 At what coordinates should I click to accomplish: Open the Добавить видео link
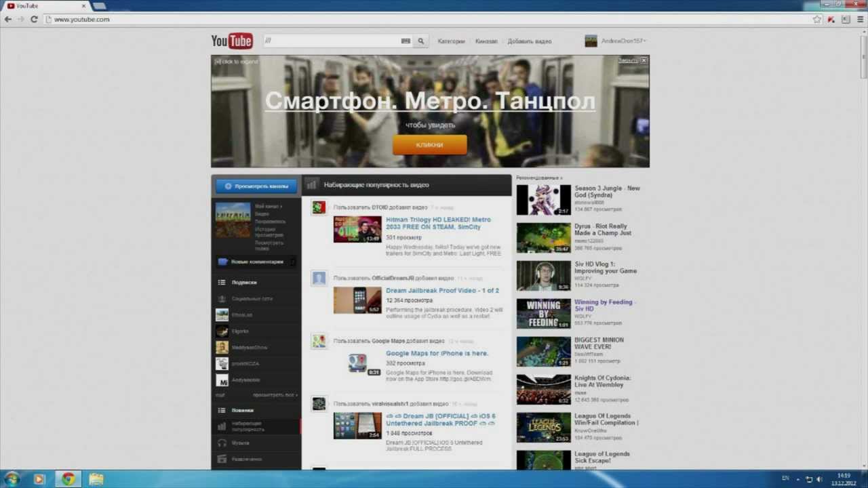[530, 41]
